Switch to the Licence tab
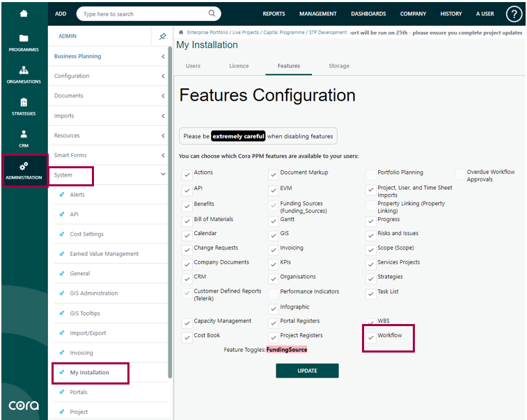527x420 pixels. point(239,66)
